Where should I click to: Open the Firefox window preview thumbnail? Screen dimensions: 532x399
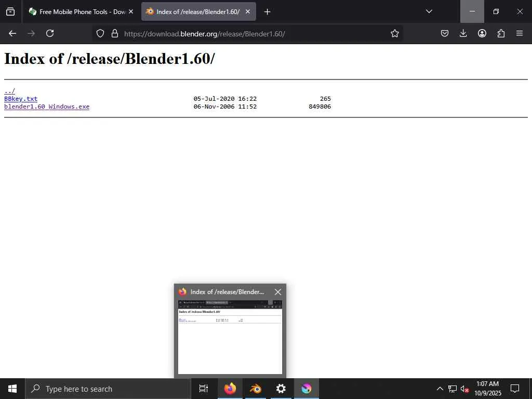pyautogui.click(x=230, y=337)
